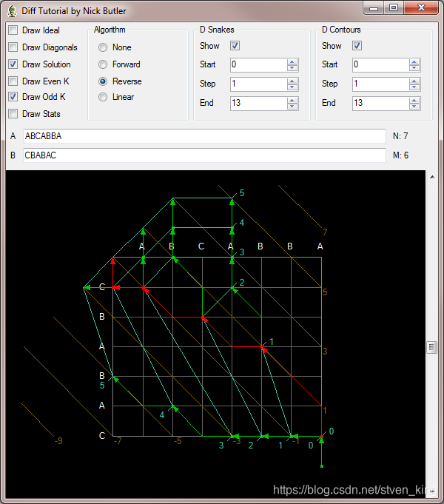Click the D Contours Start input field
This screenshot has width=444, height=504.
[x=381, y=65]
